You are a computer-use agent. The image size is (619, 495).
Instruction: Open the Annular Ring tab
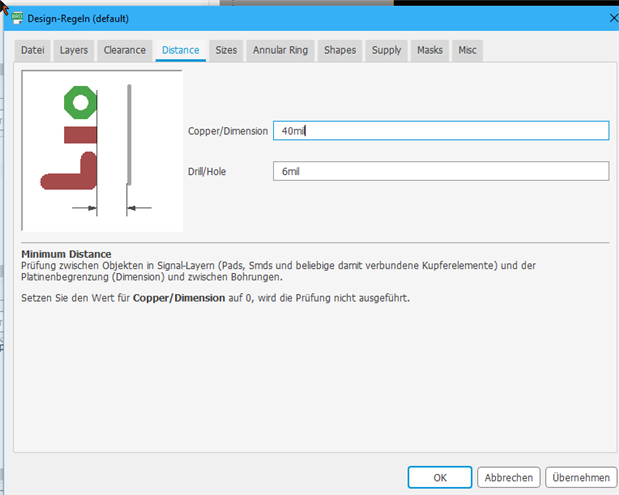[280, 50]
